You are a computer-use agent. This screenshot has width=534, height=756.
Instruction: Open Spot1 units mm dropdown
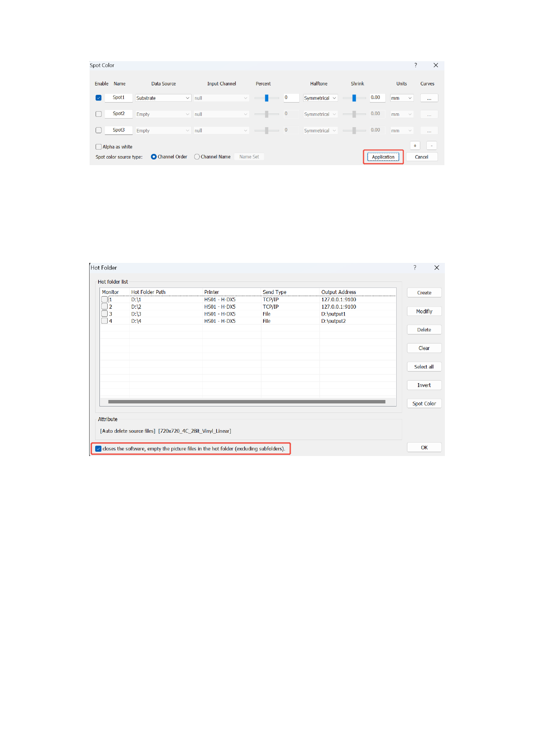pyautogui.click(x=401, y=98)
